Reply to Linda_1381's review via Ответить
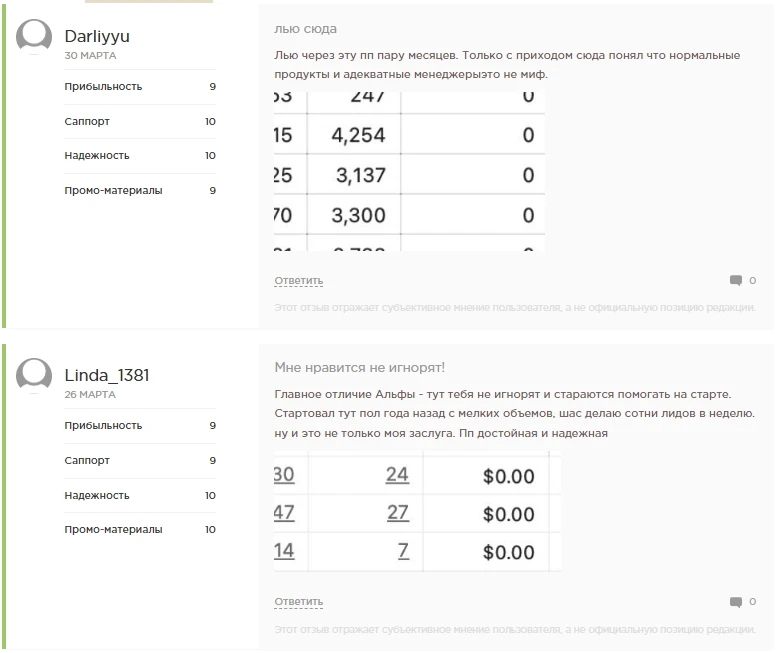The width and height of the screenshot is (780, 653). 298,602
